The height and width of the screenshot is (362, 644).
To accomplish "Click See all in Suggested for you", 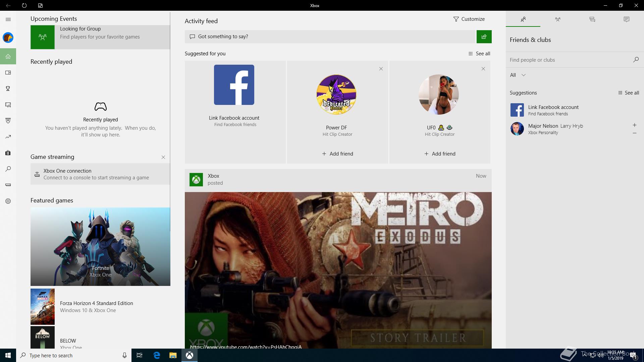I will tap(479, 54).
